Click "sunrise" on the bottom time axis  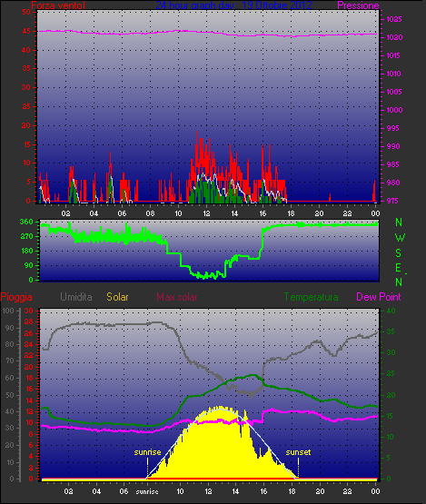tap(147, 491)
